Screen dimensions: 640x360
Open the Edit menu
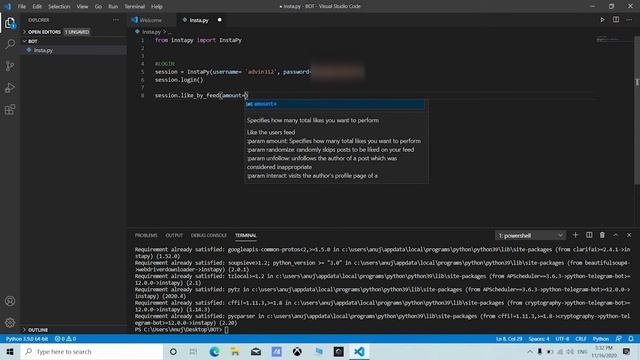37,6
